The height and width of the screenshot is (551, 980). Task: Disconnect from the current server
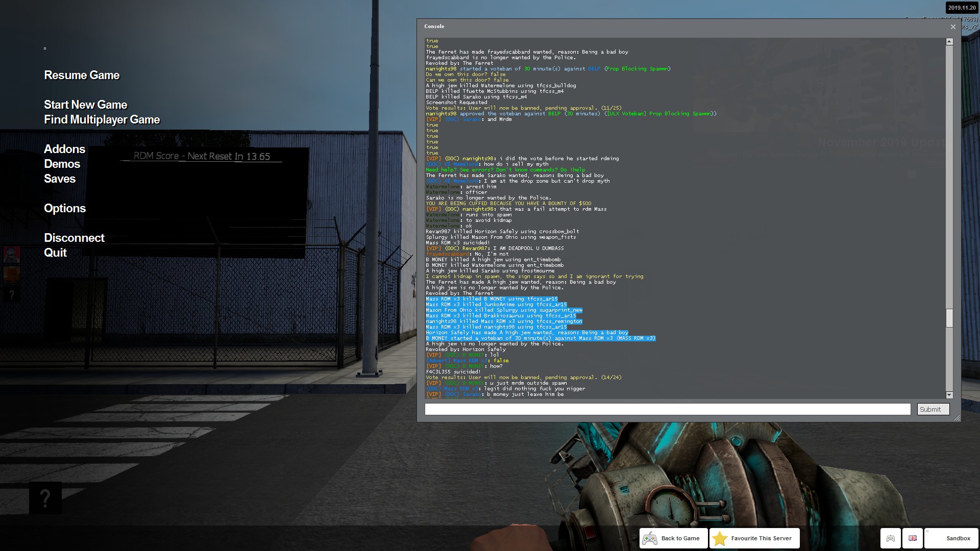click(74, 238)
